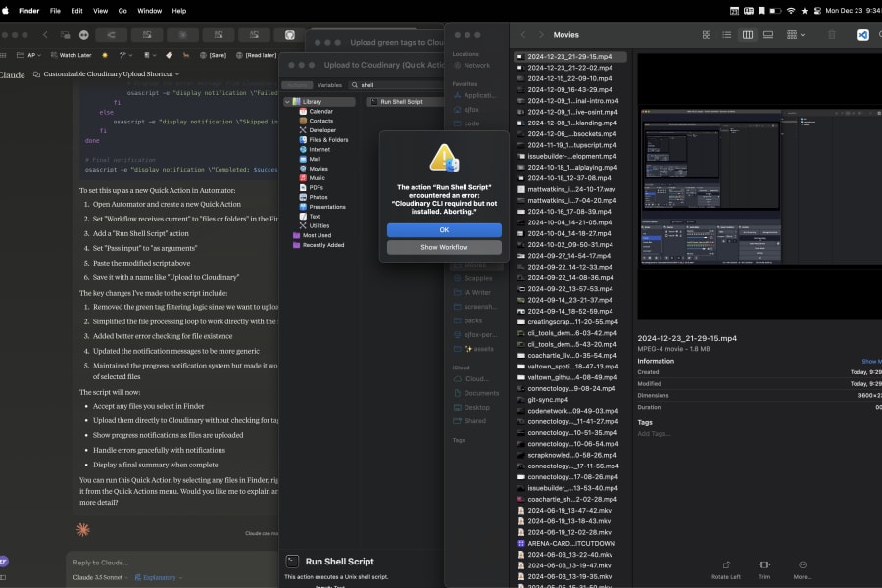Switch Finder to column view
The width and height of the screenshot is (882, 588).
tap(747, 35)
